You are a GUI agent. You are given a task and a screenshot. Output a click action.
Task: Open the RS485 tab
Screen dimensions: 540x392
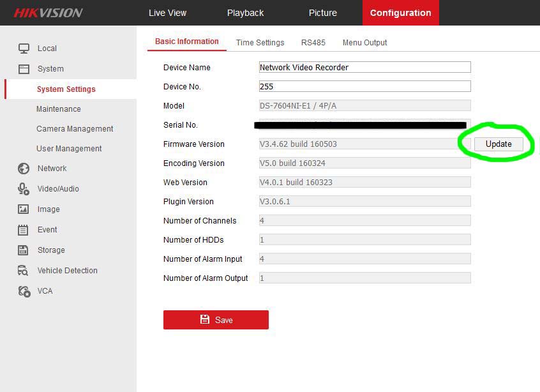pyautogui.click(x=313, y=43)
